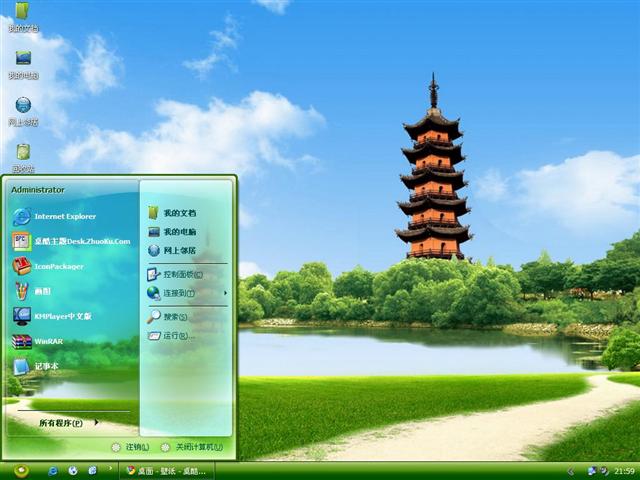
Task: Click the 注销(L) log off button
Action: (131, 447)
